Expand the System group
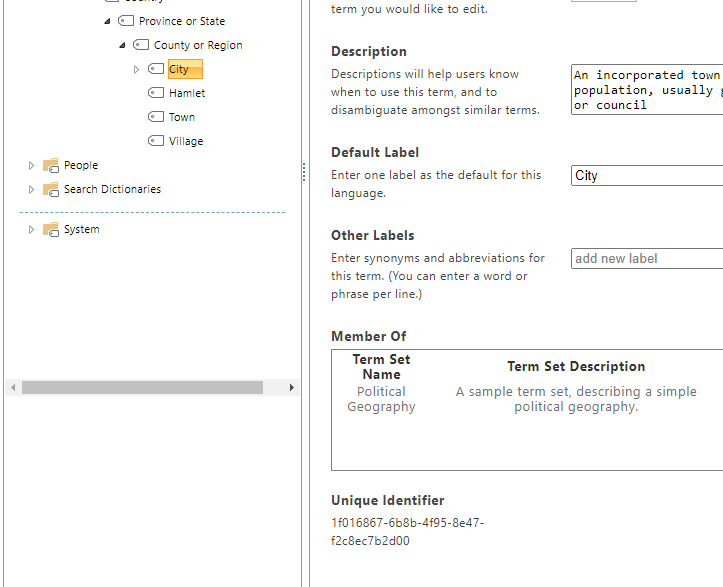This screenshot has height=587, width=723. point(31,230)
